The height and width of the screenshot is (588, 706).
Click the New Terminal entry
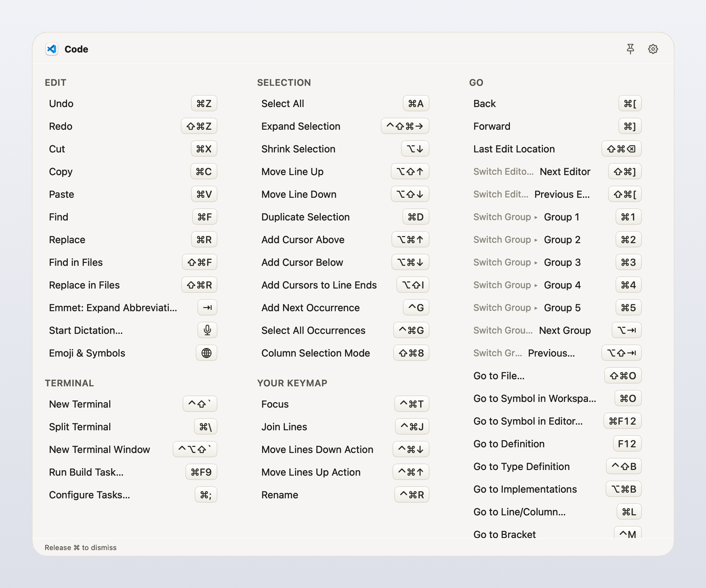pyautogui.click(x=131, y=404)
